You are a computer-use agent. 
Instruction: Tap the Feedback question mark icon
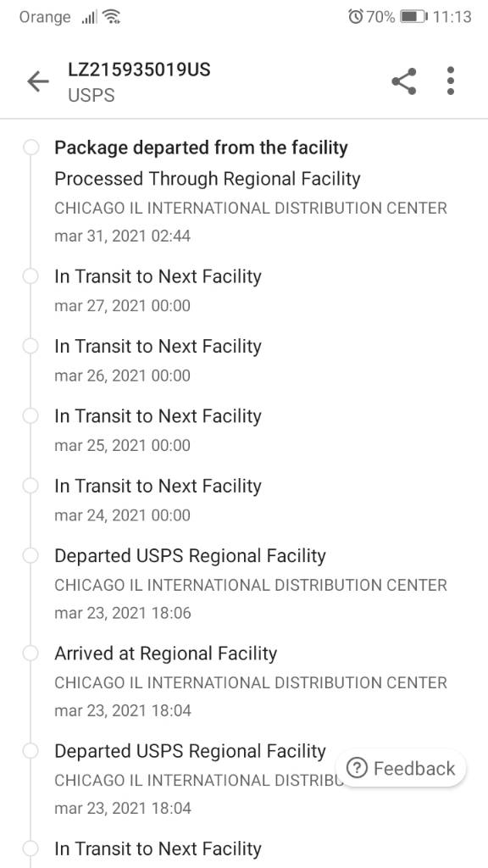coord(358,768)
